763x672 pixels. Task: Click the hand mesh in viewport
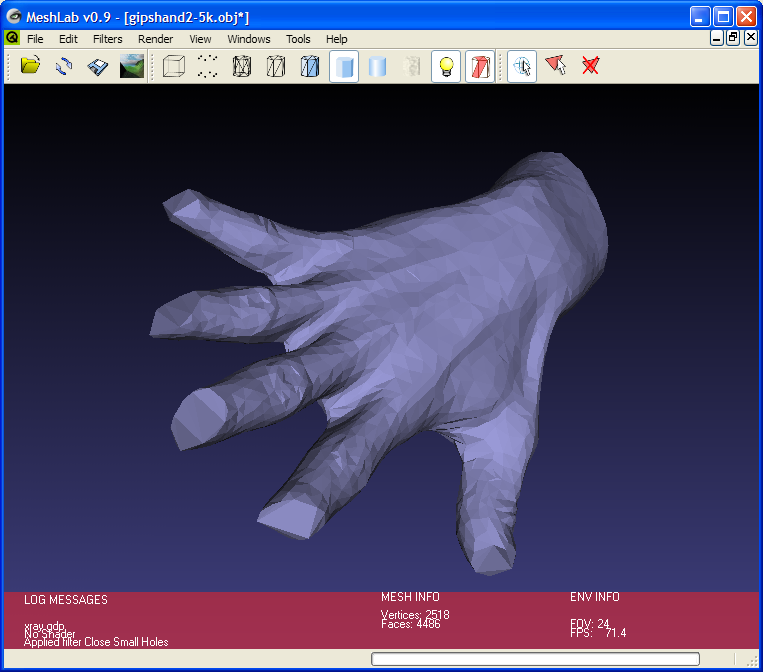[x=420, y=330]
